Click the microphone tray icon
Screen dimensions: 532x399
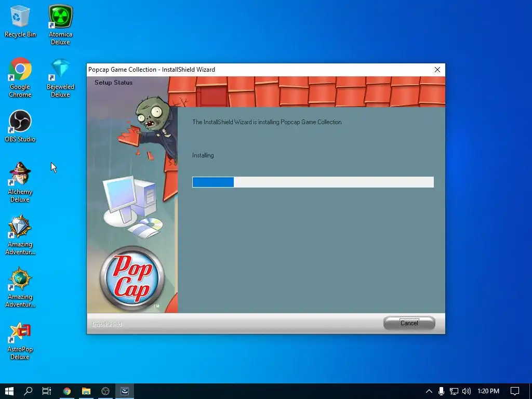pos(441,391)
